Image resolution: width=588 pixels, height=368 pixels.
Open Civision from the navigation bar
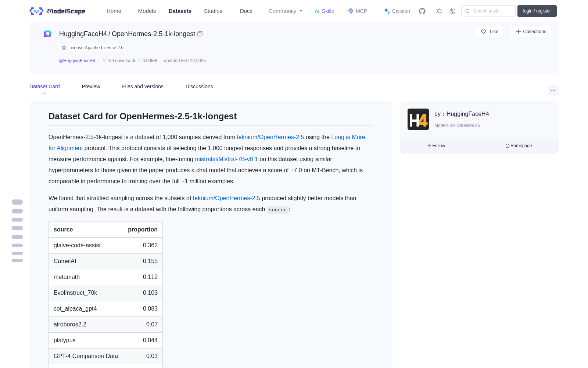click(397, 11)
